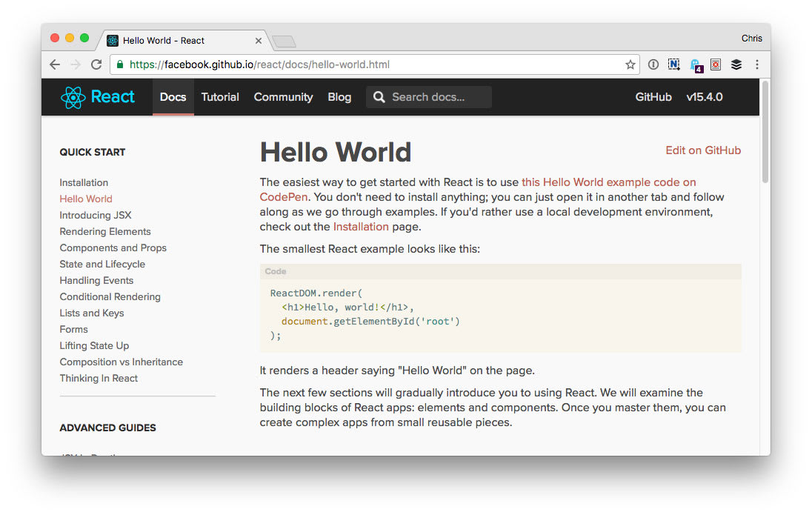This screenshot has width=812, height=515.
Task: Open Chrome's three-dot menu
Action: tap(757, 64)
